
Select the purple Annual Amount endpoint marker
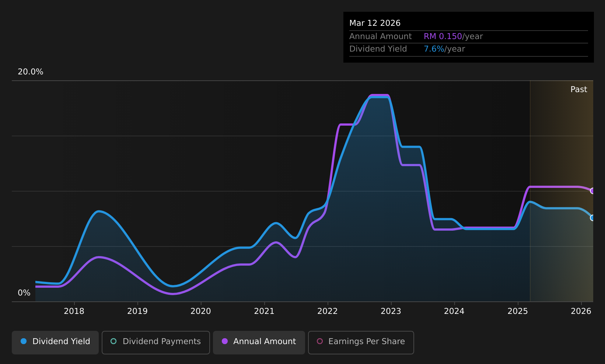click(x=593, y=191)
